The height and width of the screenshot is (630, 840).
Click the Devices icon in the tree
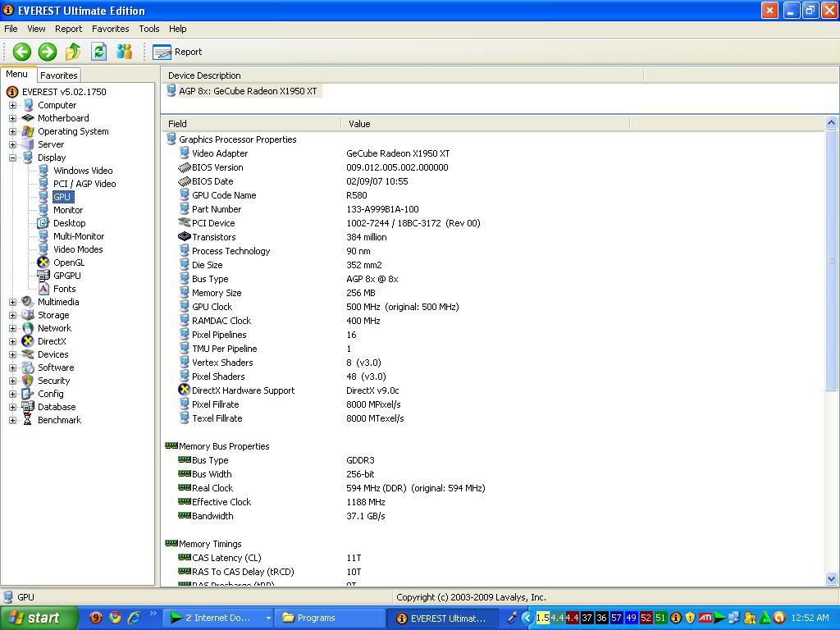(28, 354)
